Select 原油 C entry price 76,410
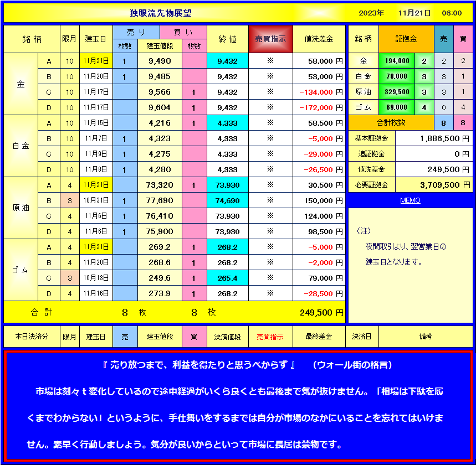Image resolution: width=476 pixels, height=465 pixels. (x=160, y=216)
